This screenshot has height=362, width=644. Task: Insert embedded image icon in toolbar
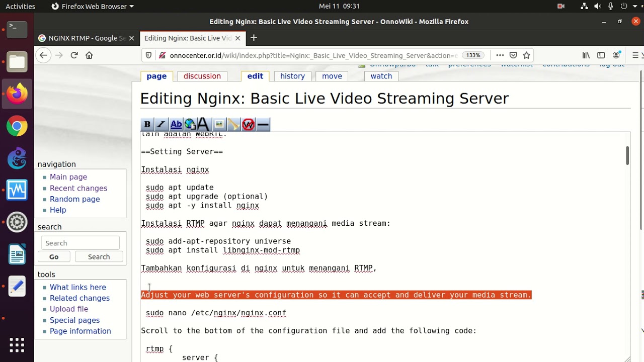[x=219, y=125]
